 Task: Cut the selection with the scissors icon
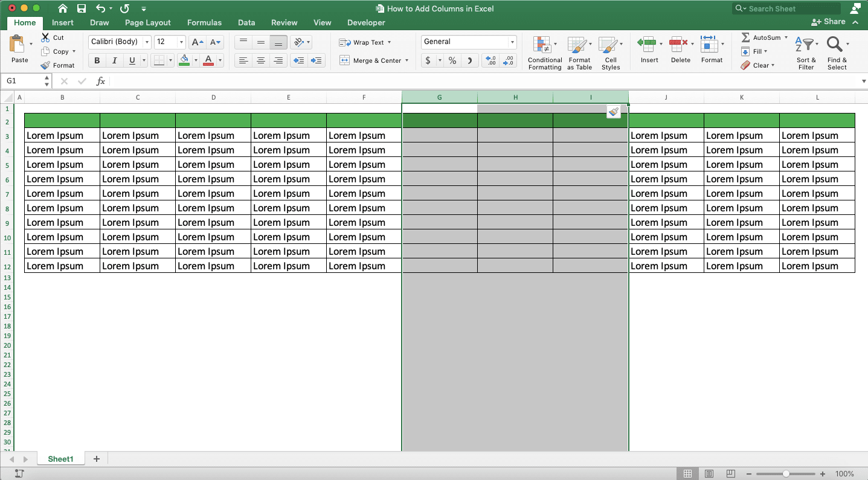45,37
